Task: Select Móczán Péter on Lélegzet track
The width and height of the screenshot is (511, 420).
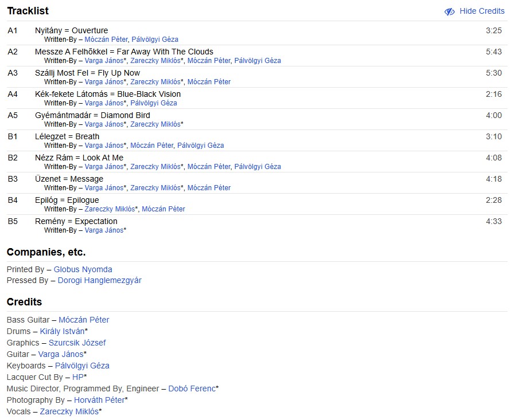Action: tap(152, 146)
